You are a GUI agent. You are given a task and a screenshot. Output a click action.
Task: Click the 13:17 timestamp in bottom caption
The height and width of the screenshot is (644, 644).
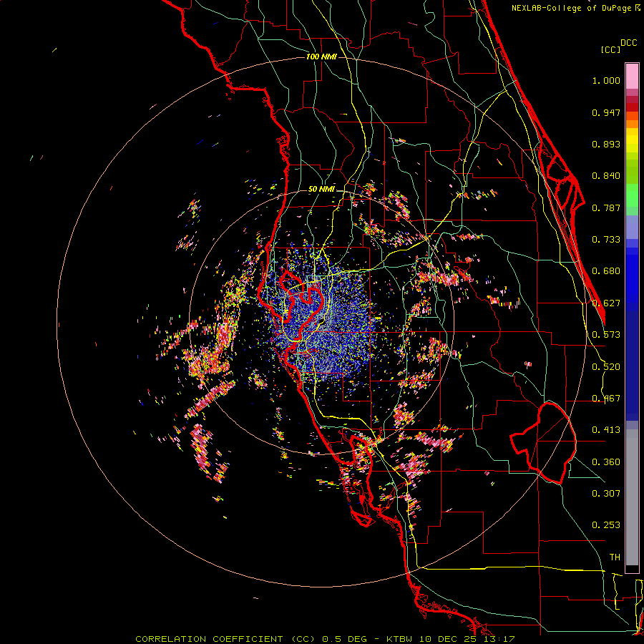(499, 639)
